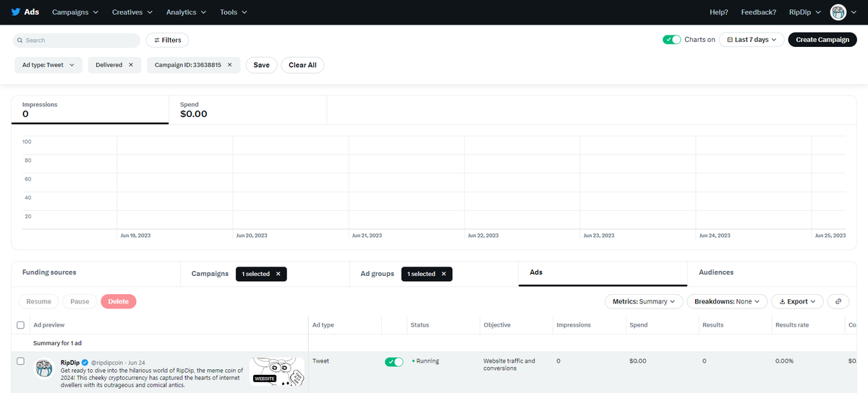Click the Results rate column header

792,325
